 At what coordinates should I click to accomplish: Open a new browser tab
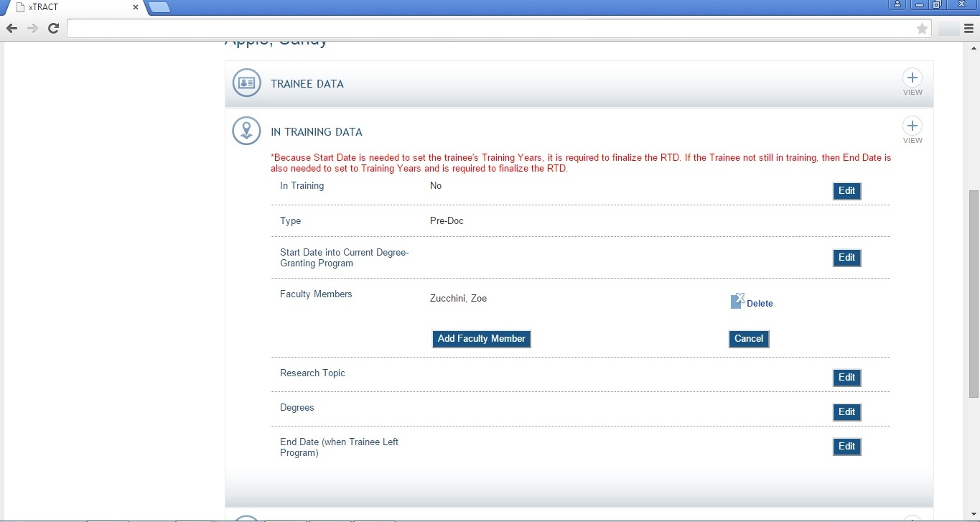coord(159,7)
